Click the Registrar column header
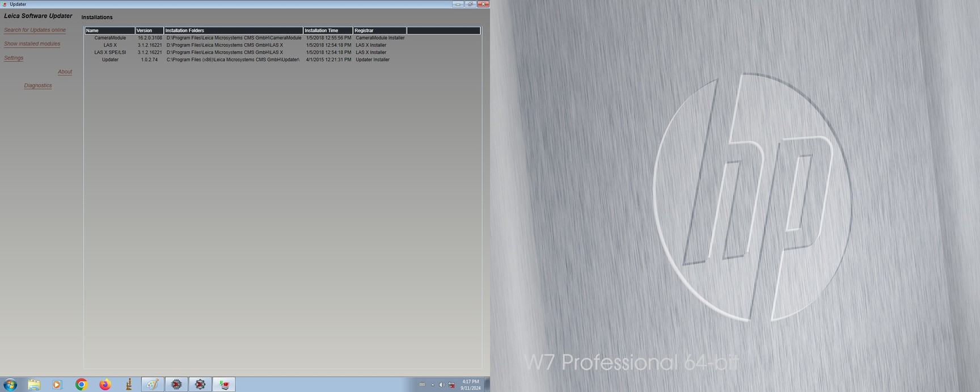Image resolution: width=980 pixels, height=392 pixels. tap(379, 31)
